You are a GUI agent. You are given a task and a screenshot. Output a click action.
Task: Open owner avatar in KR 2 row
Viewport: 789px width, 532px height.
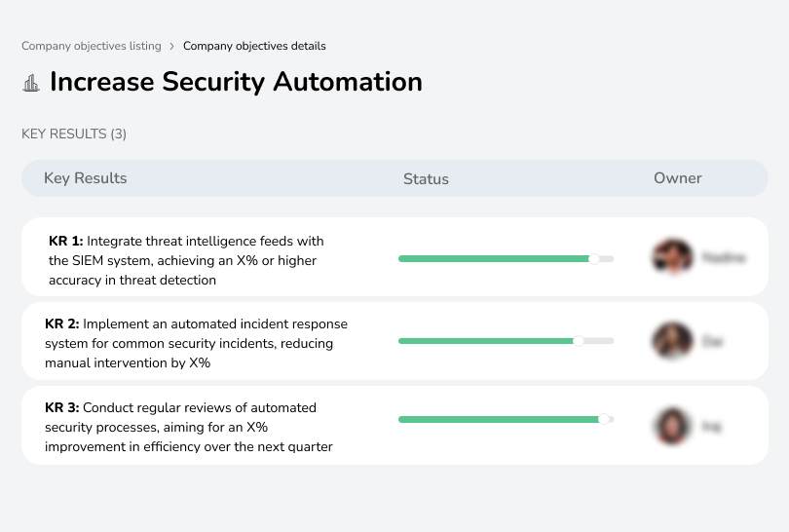(672, 341)
